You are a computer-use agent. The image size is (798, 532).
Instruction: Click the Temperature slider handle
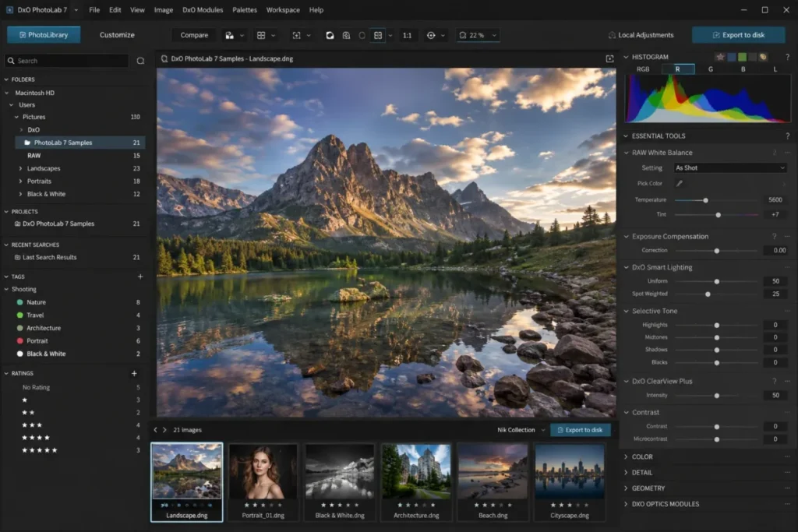coord(705,200)
